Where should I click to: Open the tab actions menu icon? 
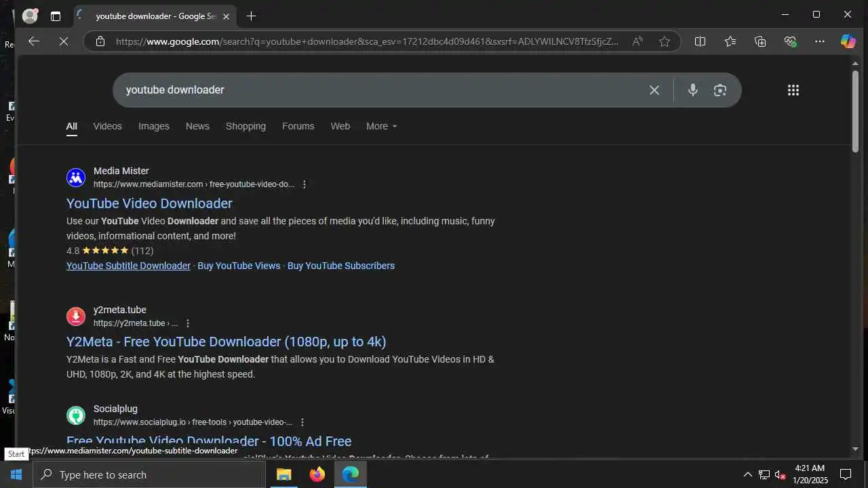[x=56, y=16]
